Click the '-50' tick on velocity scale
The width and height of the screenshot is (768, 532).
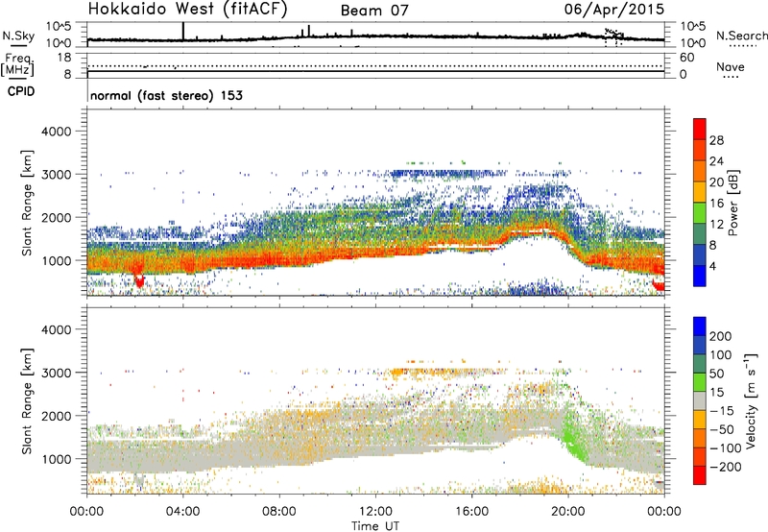coord(723,429)
